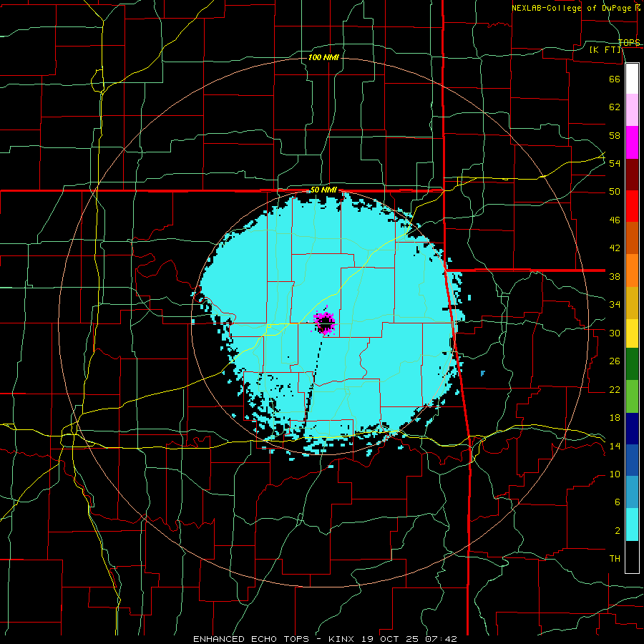
Task: Click the mustard gold swatch on the scale
Action: point(632,302)
